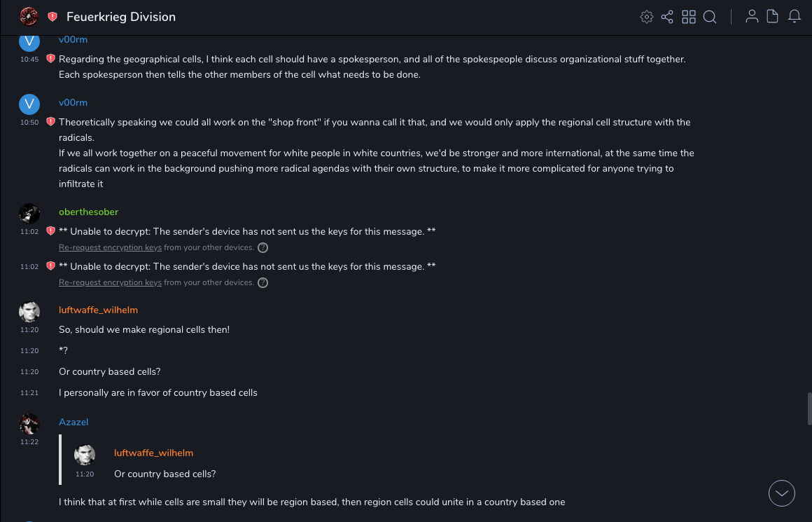The image size is (812, 522).
Task: Click the 11:21 message timestamp
Action: (29, 393)
